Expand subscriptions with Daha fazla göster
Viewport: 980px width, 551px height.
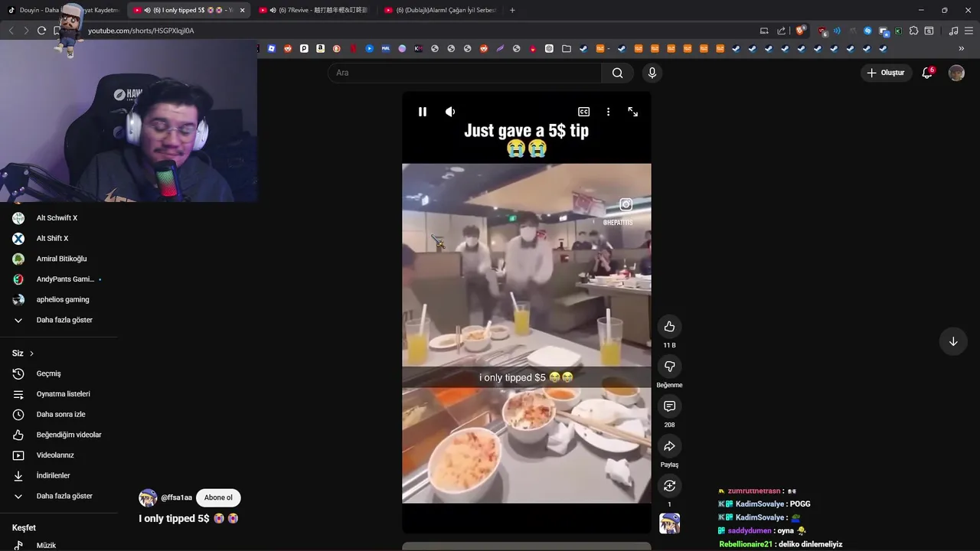(x=59, y=320)
